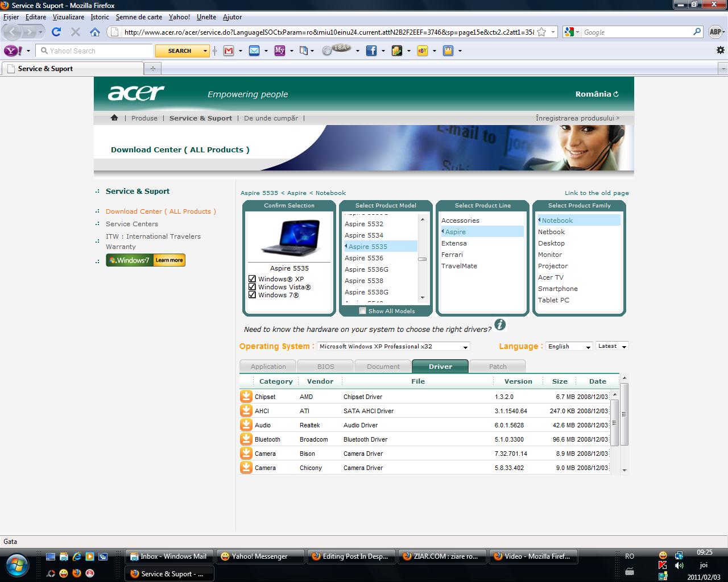Open Operating System dropdown

[393, 346]
